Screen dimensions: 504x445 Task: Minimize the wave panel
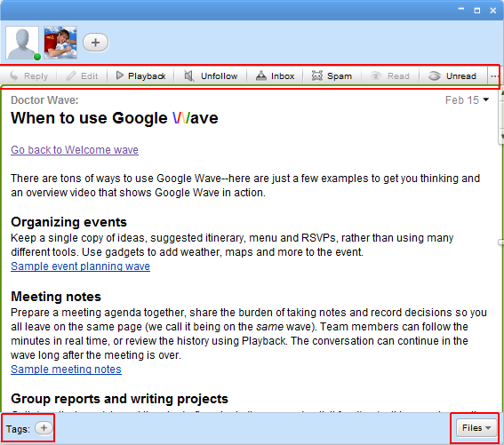click(x=461, y=10)
